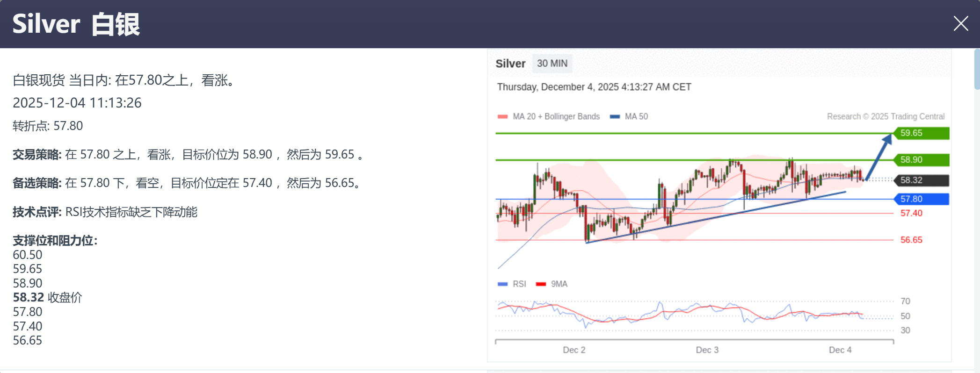The height and width of the screenshot is (373, 980).
Task: Click the Dec 2 date axis label
Action: [574, 350]
